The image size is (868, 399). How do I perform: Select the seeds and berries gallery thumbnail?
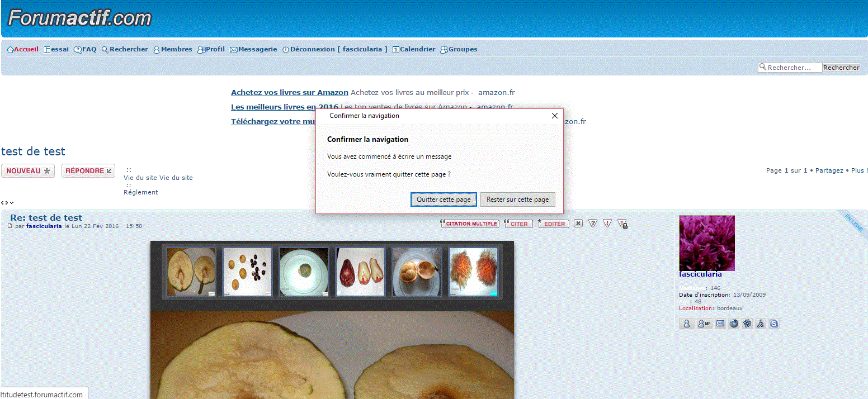click(x=247, y=272)
